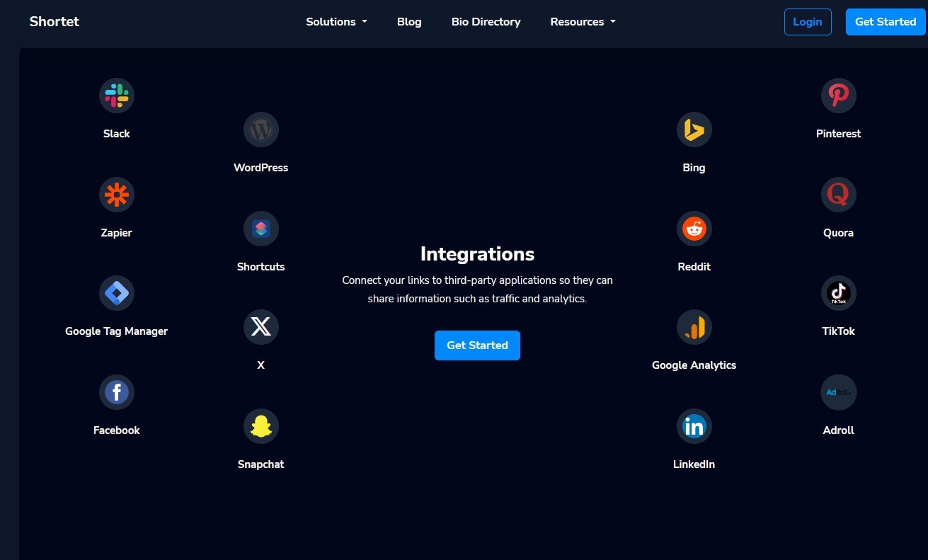Click the Bing text label
The height and width of the screenshot is (560, 928).
[x=694, y=168]
